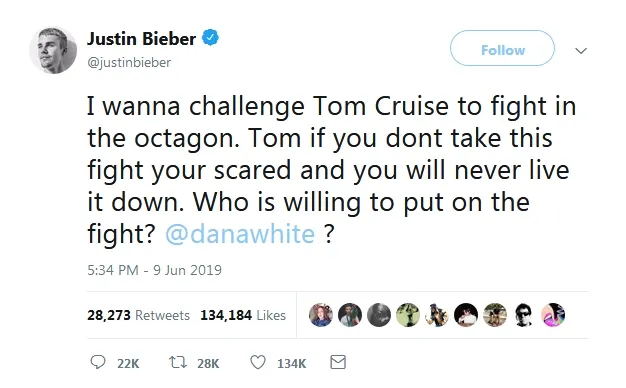Open Justin Bieber's profile picture

pyautogui.click(x=53, y=50)
